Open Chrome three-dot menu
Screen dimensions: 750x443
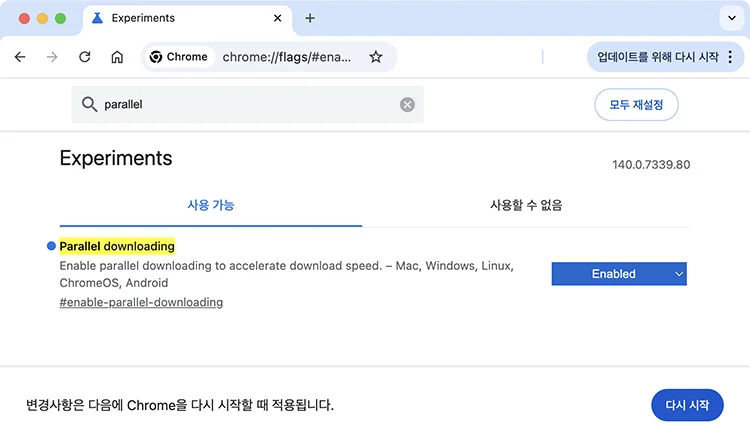(x=730, y=57)
